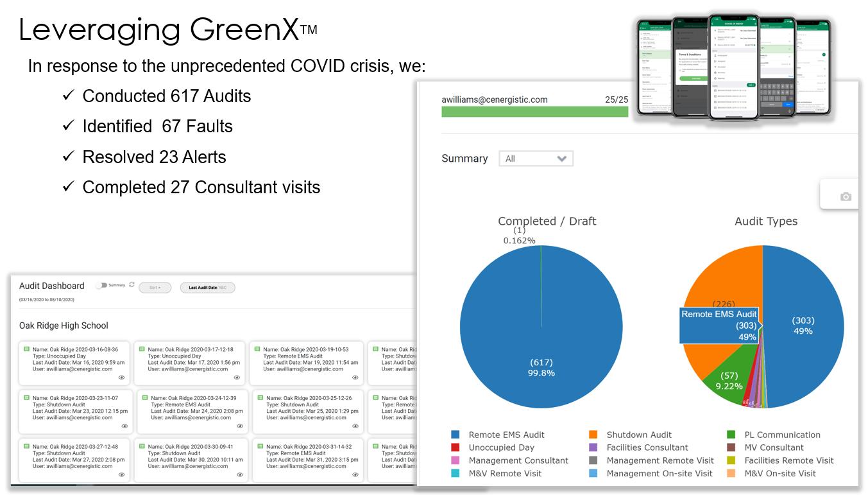This screenshot has width=868, height=495.
Task: Click the Leveraging GreenX slide title
Action: click(168, 30)
